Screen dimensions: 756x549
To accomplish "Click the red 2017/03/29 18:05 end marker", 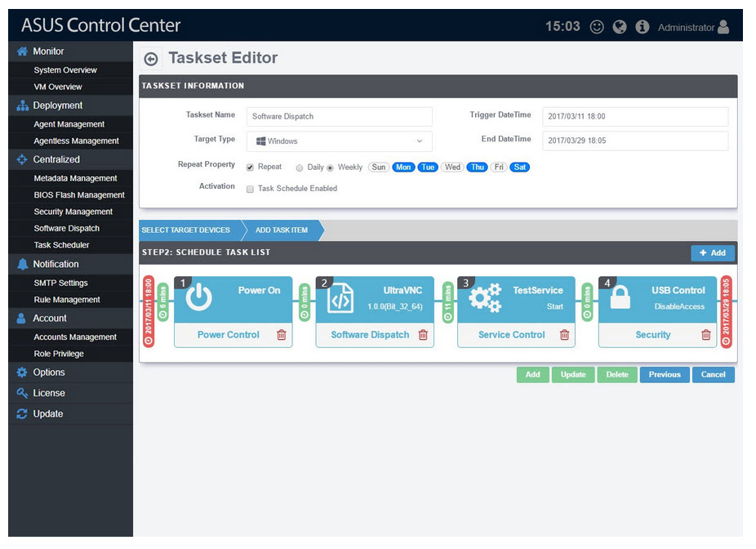I will click(726, 311).
